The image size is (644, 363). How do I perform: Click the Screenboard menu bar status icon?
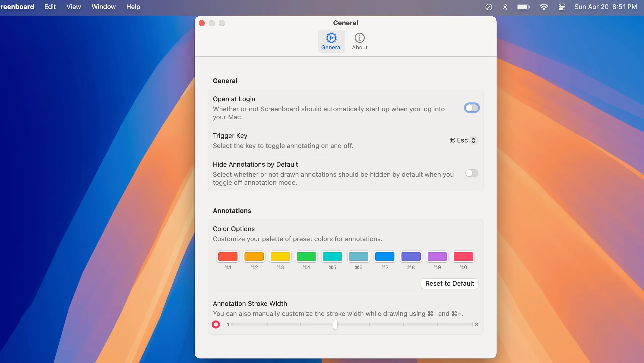pyautogui.click(x=489, y=7)
